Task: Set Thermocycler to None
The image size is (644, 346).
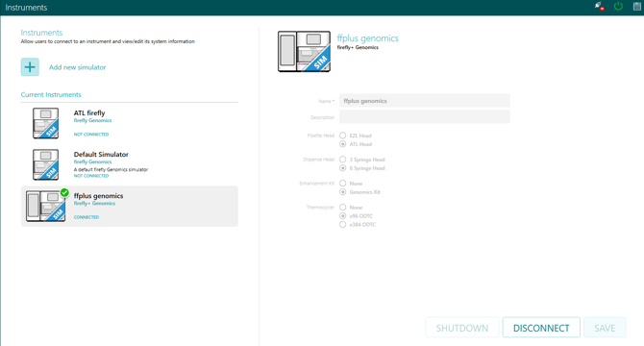Action: (342, 207)
